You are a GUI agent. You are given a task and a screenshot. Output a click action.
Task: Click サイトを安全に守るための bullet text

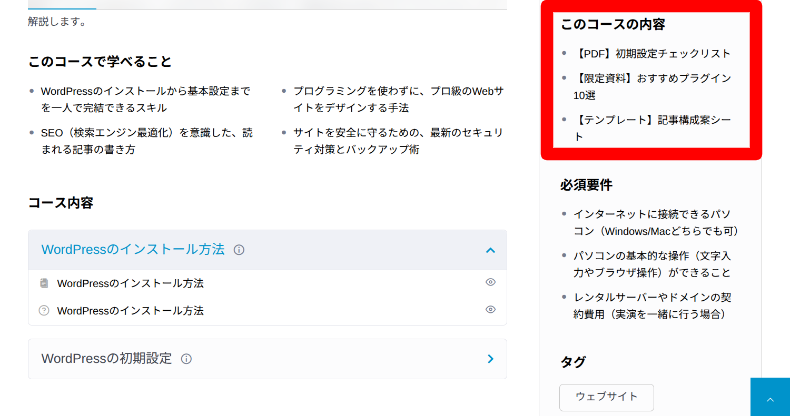click(398, 141)
